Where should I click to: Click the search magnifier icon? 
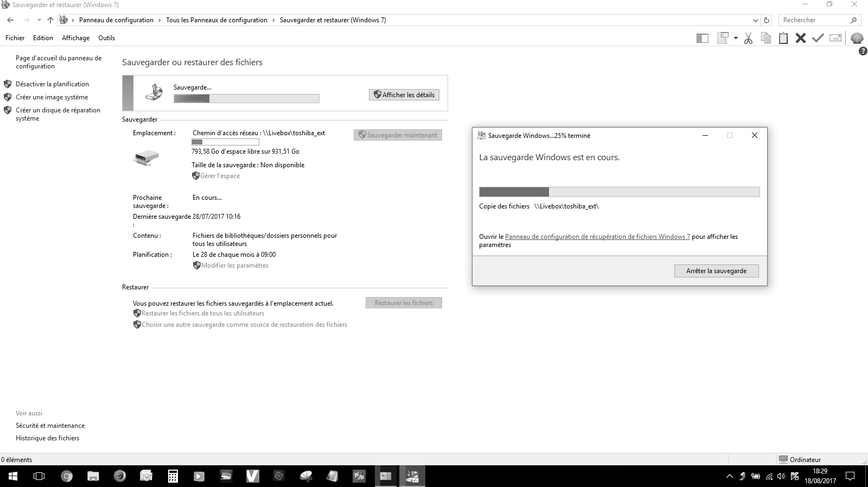click(853, 20)
